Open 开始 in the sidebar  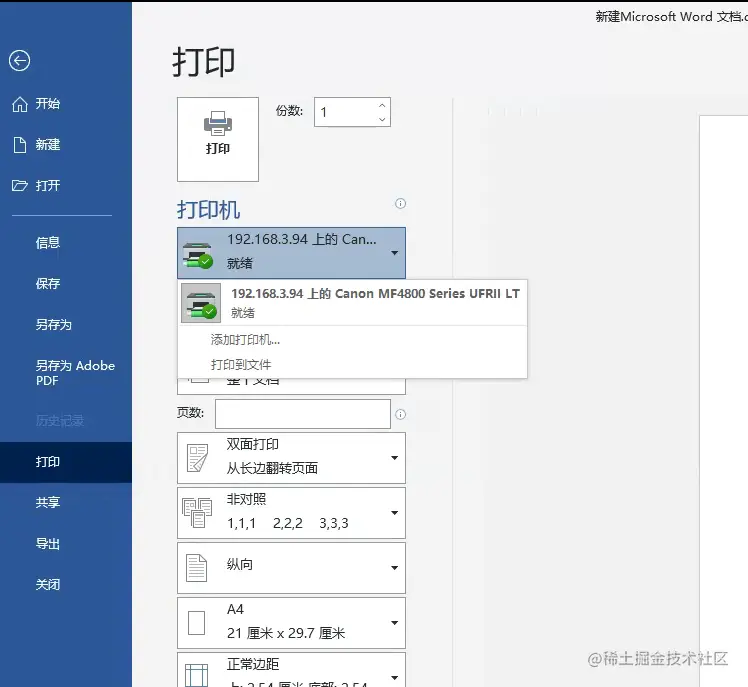(48, 104)
